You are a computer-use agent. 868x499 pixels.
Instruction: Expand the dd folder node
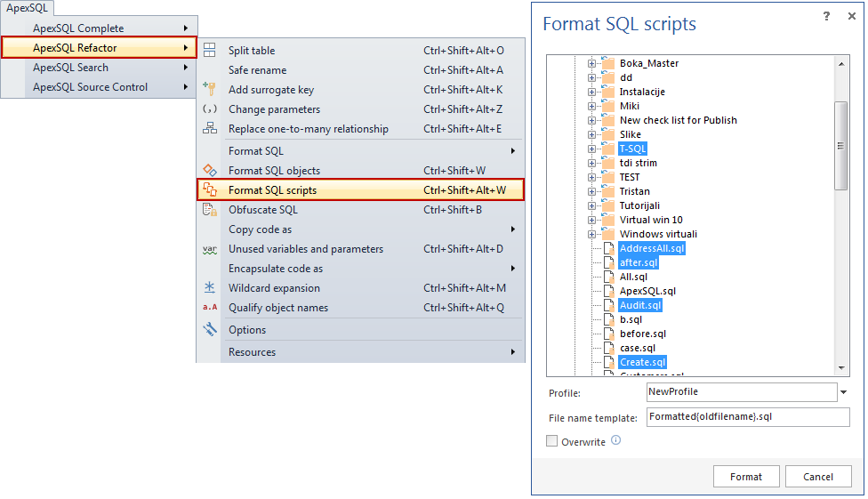(591, 77)
